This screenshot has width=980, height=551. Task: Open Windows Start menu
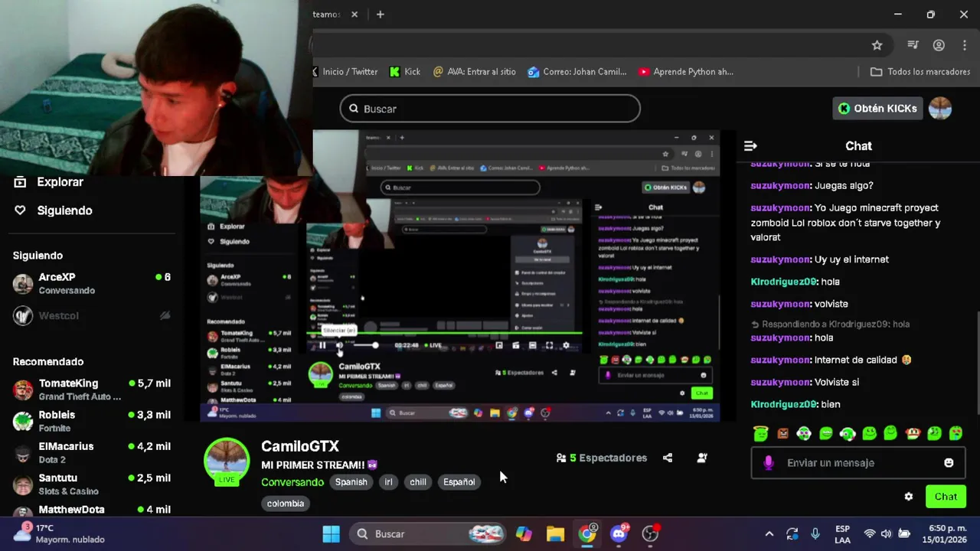(x=331, y=534)
